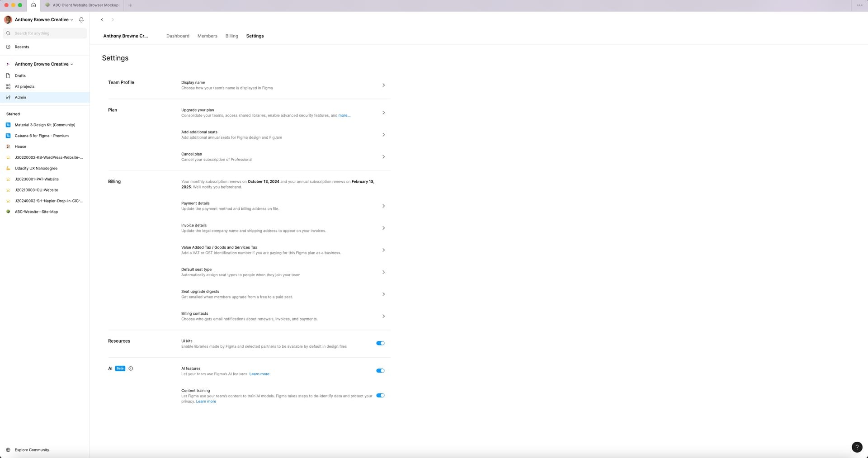Click star icon next to J20230001-PAT-Website

[x=8, y=179]
